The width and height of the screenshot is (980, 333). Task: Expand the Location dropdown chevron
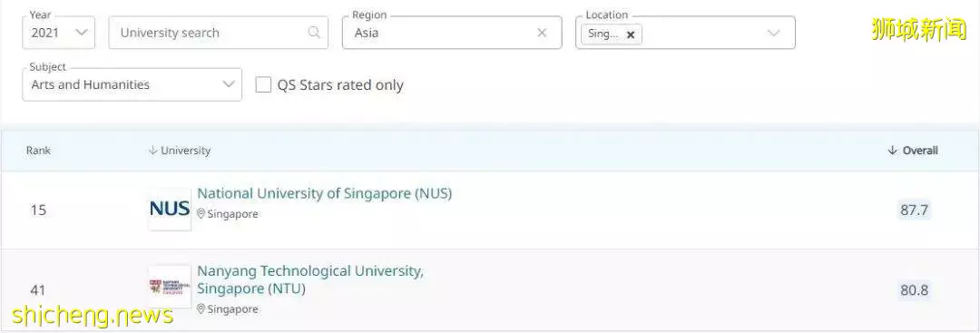pyautogui.click(x=774, y=33)
